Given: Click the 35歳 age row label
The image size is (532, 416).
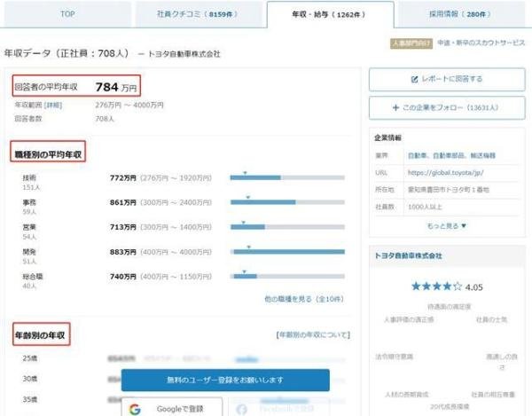Looking at the screenshot, I should click(x=30, y=399).
